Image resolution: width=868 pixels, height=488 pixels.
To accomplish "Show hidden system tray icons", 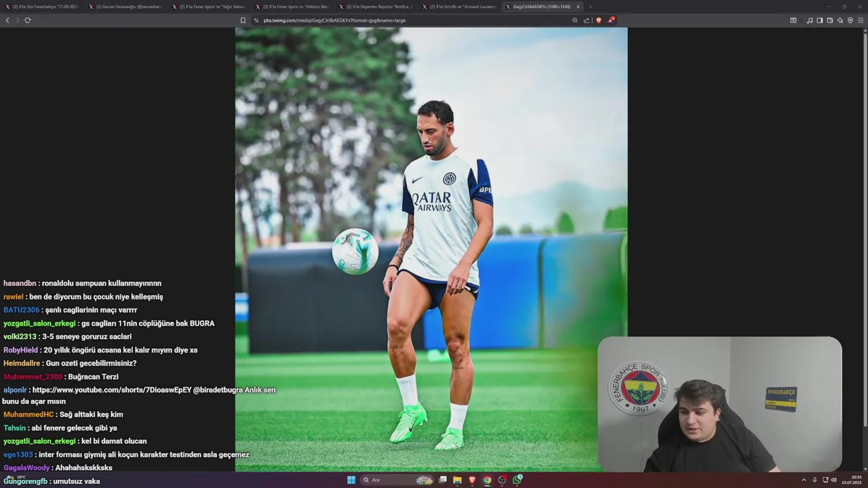I will click(x=804, y=480).
